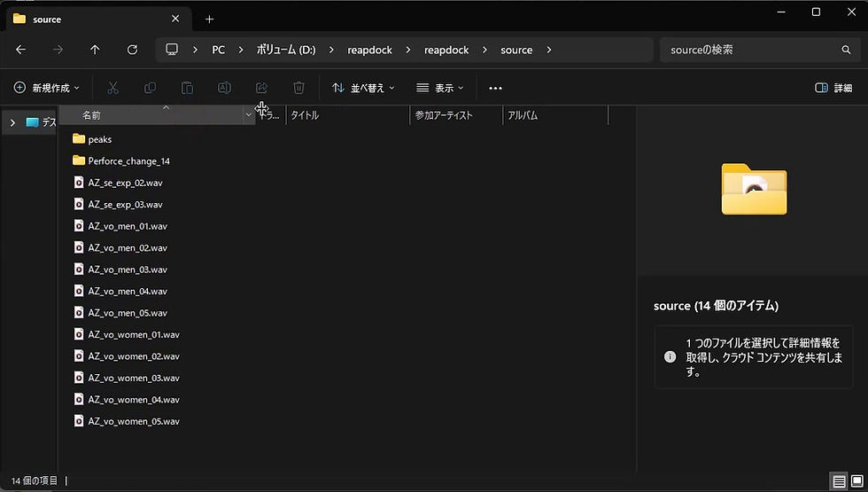Select file AZ_vo_women_03.wav
The width and height of the screenshot is (868, 492).
pos(134,378)
